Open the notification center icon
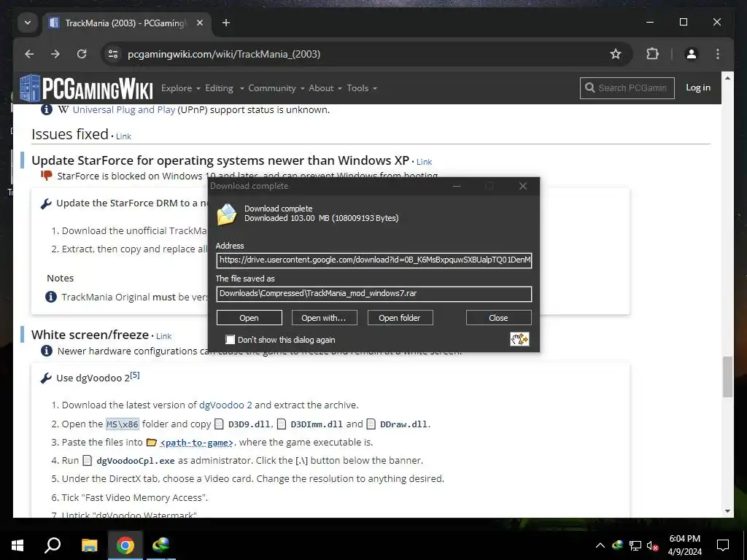Screen dimensions: 747x560 (x=723, y=545)
